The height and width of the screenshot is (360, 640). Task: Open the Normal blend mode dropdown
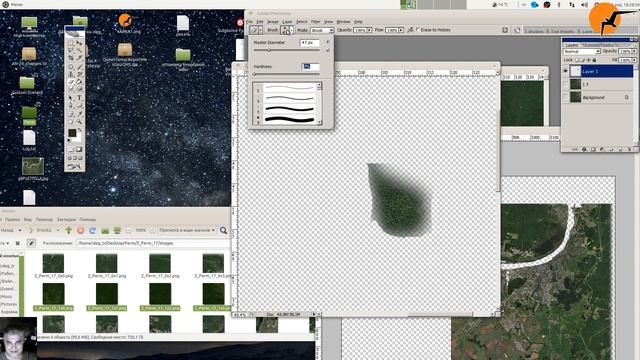[582, 51]
